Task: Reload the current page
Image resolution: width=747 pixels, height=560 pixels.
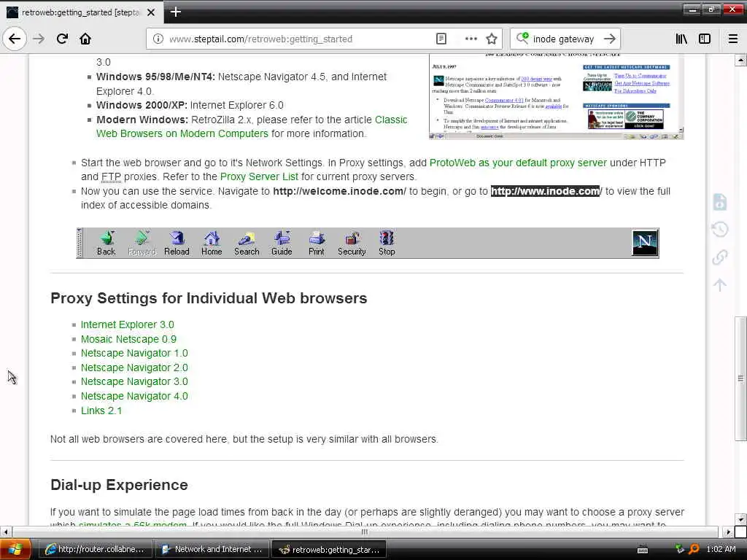Action: tap(62, 39)
